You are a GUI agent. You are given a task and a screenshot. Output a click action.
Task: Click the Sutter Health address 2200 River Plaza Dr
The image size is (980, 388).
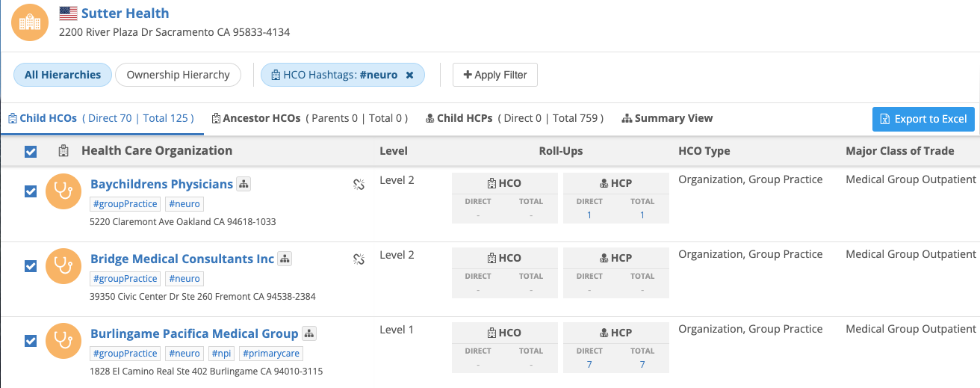(175, 32)
